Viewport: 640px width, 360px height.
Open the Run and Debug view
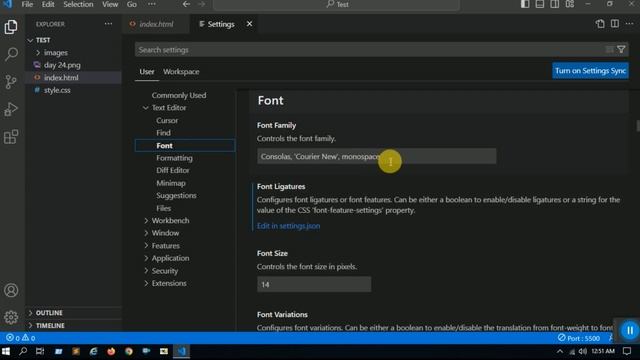tap(11, 109)
